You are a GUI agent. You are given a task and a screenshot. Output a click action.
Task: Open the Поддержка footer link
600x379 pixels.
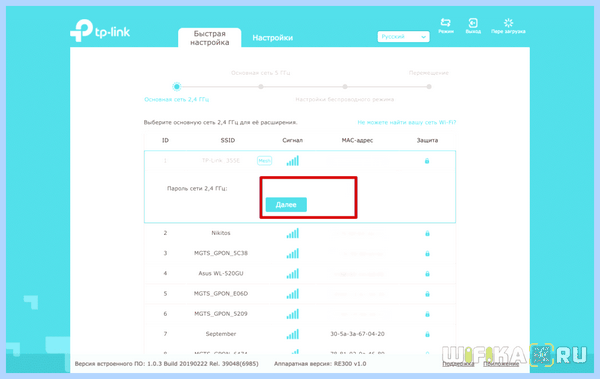pos(458,364)
